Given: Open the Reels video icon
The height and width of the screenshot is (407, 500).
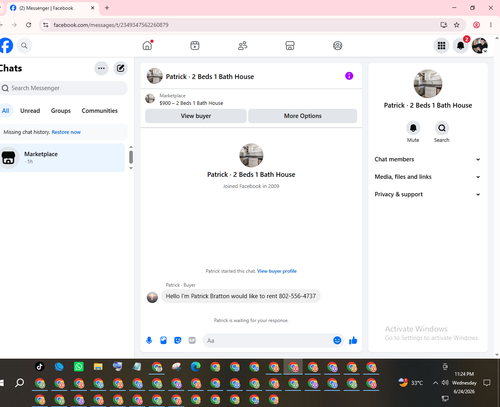Looking at the screenshot, I should click(195, 46).
